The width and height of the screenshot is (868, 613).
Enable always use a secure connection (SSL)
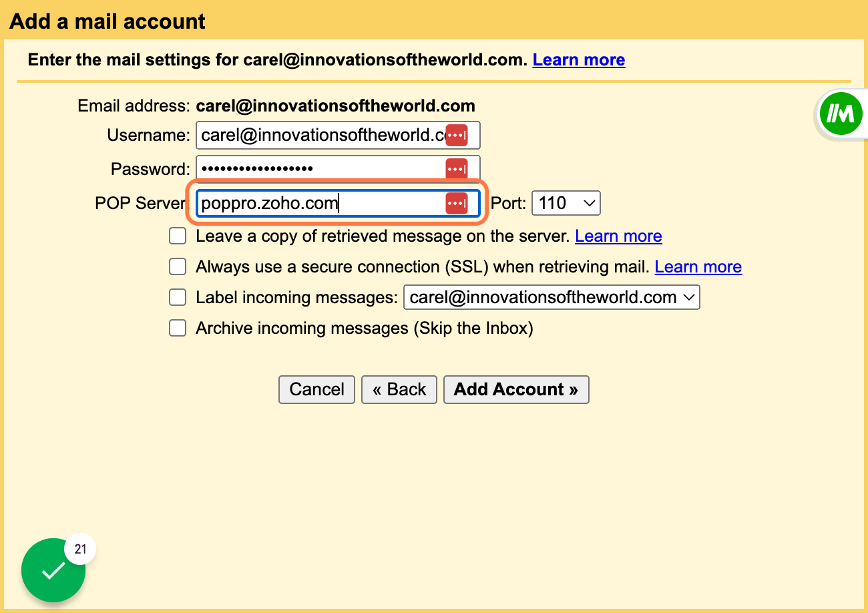pos(178,267)
